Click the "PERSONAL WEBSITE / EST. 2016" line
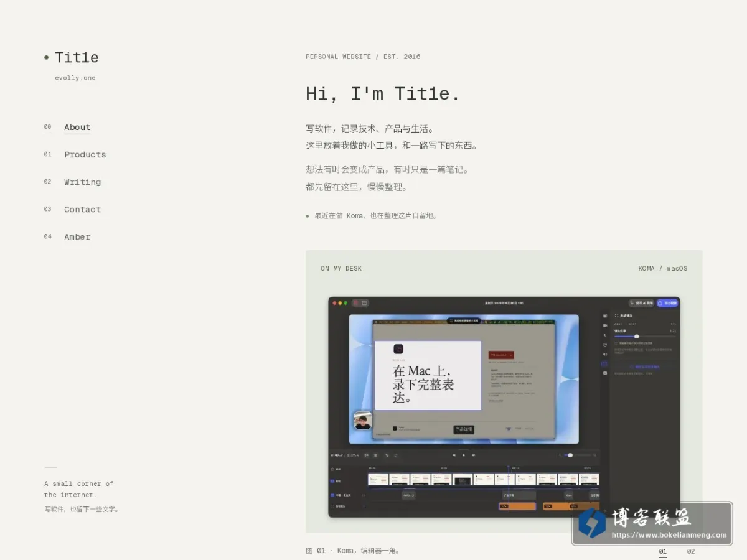Viewport: 747px width, 560px height. point(363,57)
